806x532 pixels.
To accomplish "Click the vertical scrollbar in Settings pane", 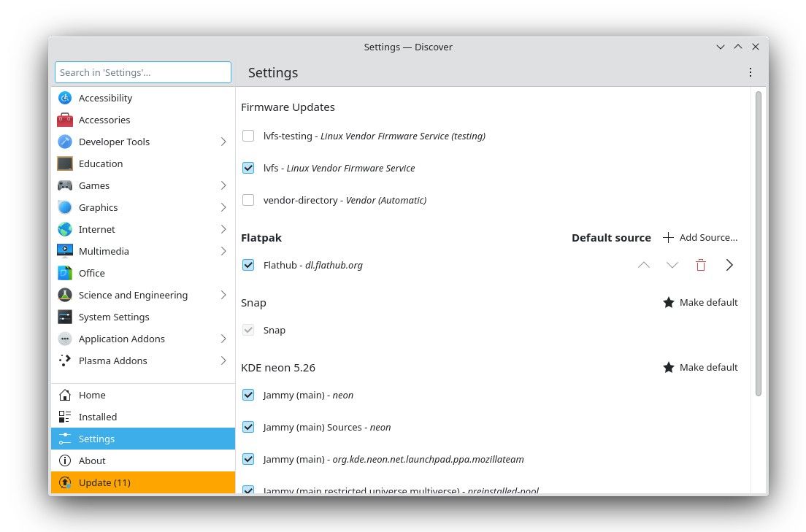I will pyautogui.click(x=759, y=244).
